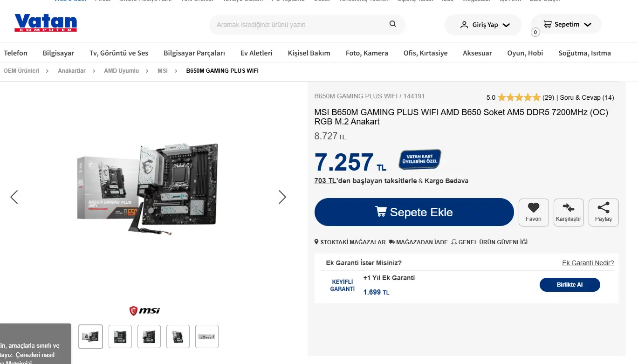638x364 pixels.
Task: Open the Bilgisayar category menu
Action: click(x=58, y=53)
